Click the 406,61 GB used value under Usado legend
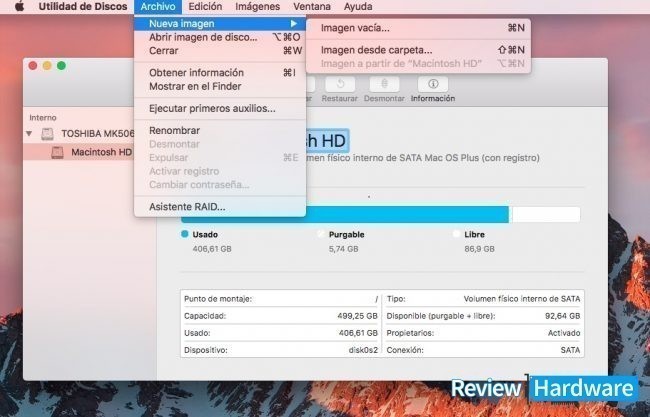 212,249
